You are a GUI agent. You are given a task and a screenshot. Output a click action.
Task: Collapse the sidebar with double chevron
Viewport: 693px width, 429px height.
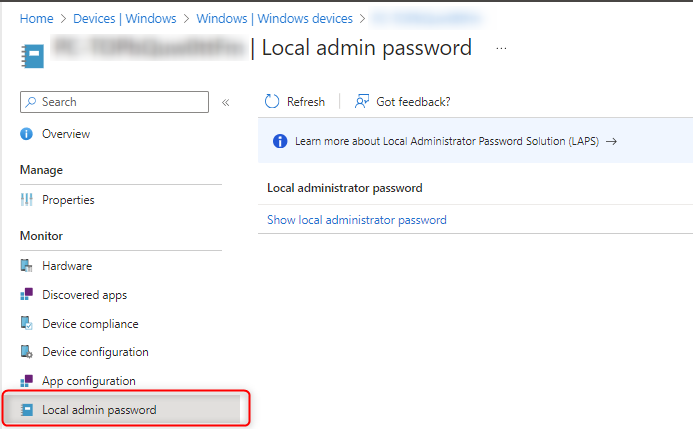[225, 103]
